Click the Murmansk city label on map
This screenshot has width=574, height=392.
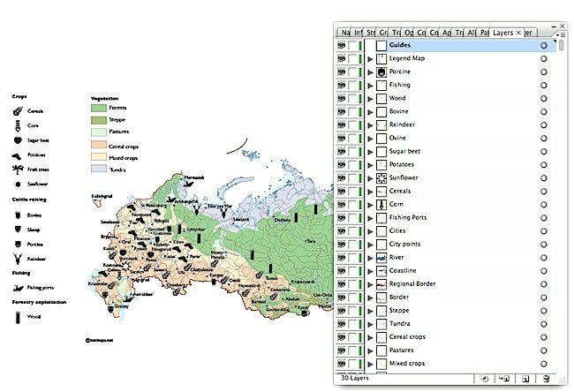tap(194, 177)
